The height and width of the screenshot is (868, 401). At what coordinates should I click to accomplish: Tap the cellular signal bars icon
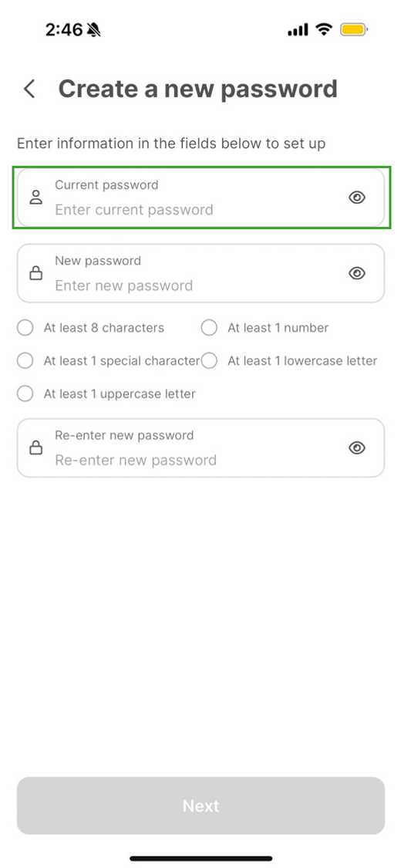click(x=298, y=30)
